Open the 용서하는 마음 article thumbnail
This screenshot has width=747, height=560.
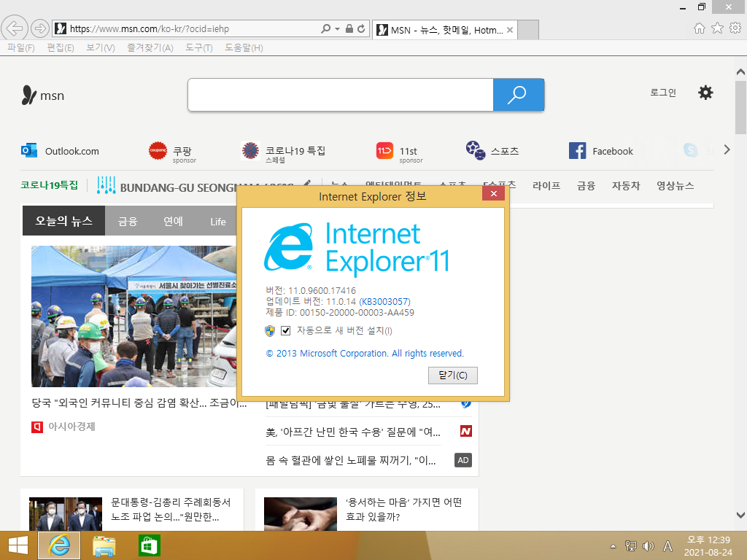tap(300, 514)
